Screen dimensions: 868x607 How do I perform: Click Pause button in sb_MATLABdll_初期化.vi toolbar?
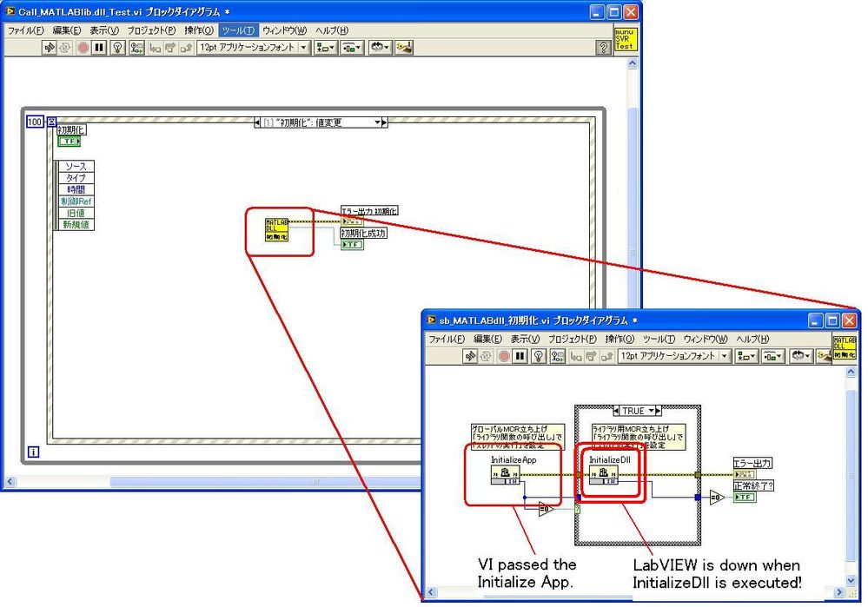pyautogui.click(x=520, y=357)
